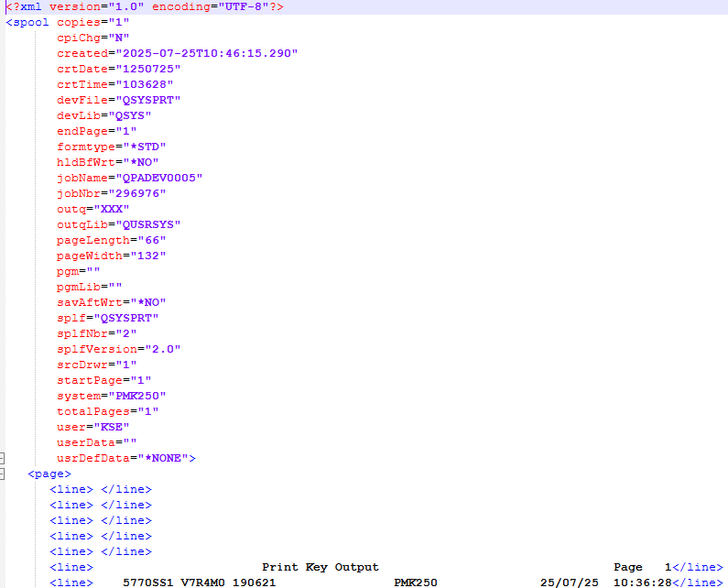The height and width of the screenshot is (588, 728).
Task: Select the pageWidth="132" attribute
Action: [112, 256]
